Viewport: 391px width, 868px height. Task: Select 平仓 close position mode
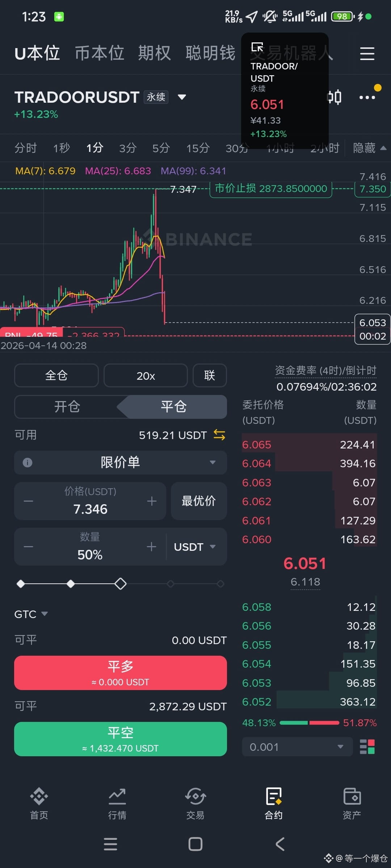click(x=174, y=407)
